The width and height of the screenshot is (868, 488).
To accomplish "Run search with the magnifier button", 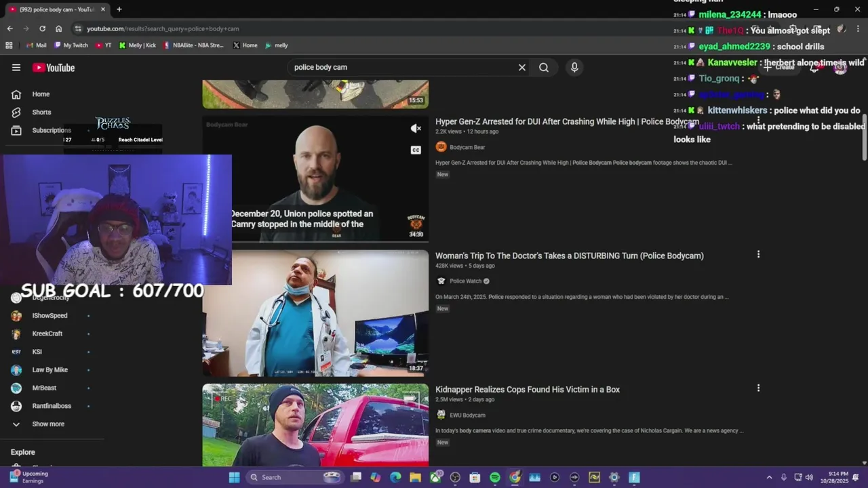I will coord(544,67).
